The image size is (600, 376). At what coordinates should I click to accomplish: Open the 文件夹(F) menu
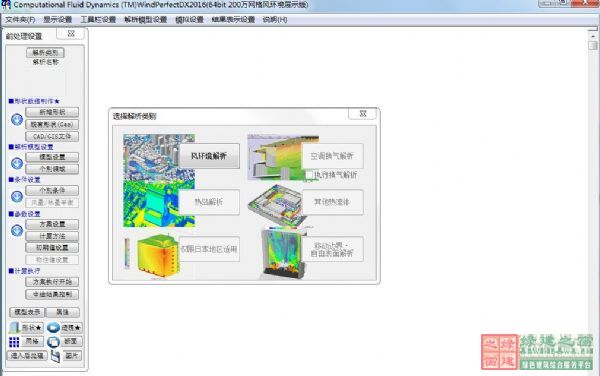(20, 20)
